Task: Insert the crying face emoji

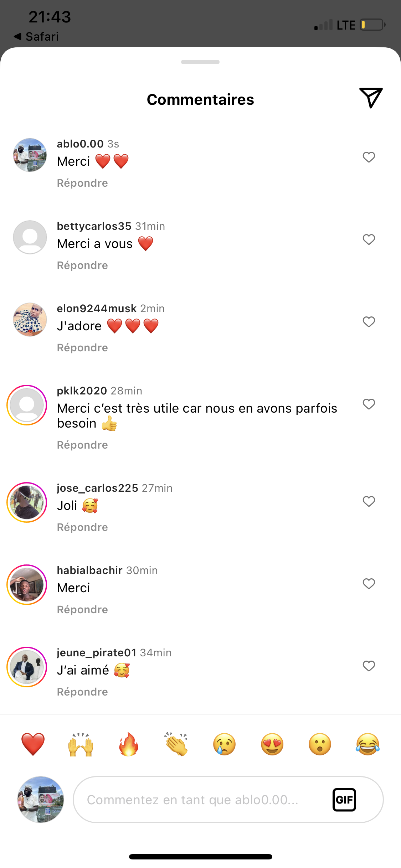Action: (224, 744)
